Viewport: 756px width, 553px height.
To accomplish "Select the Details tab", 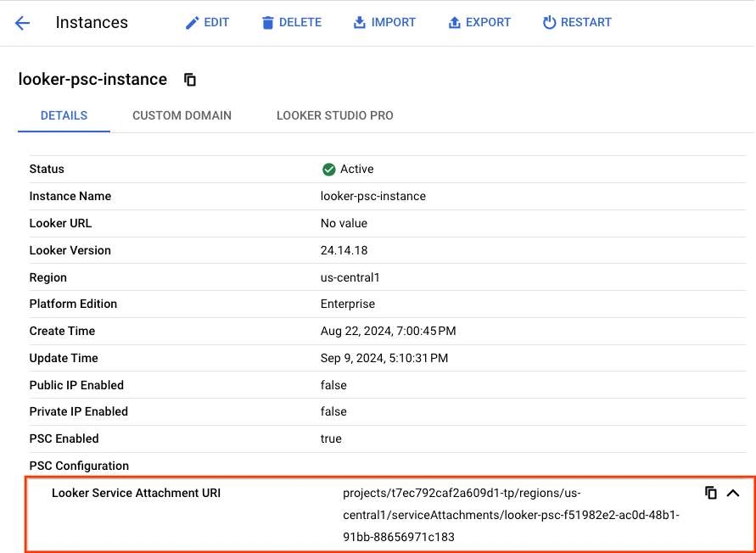I will point(64,115).
